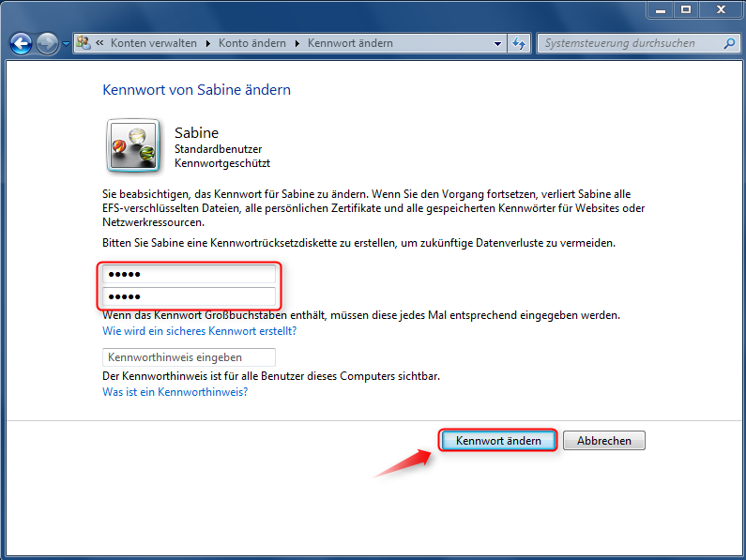Open the recent pages dropdown arrow
This screenshot has height=560, width=746.
click(66, 44)
